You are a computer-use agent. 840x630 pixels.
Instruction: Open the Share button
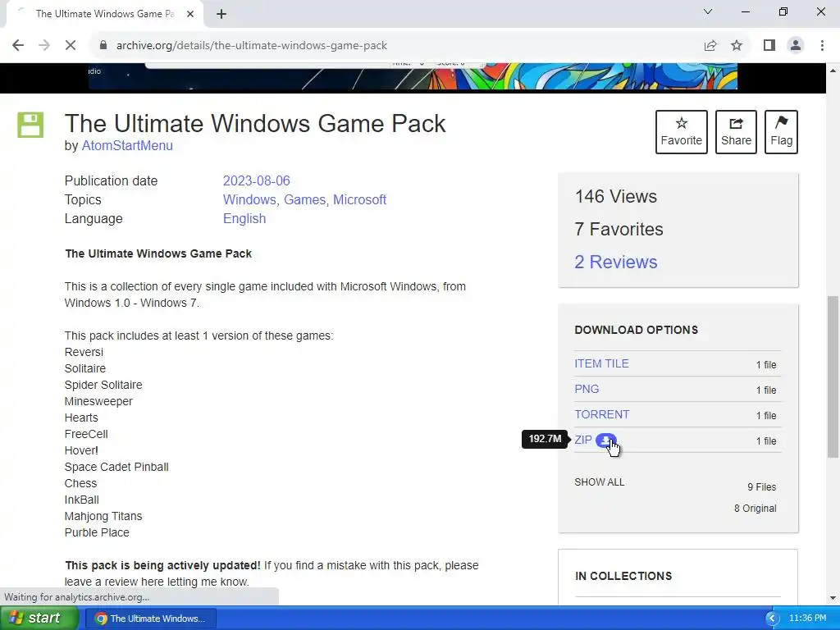point(736,132)
